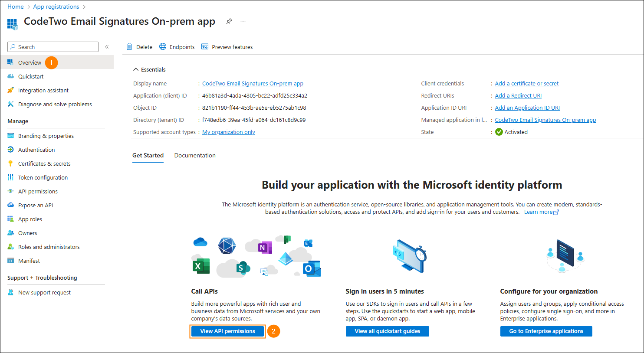Open API permissions in sidebar
Viewport: 644px width, 353px height.
(x=38, y=192)
